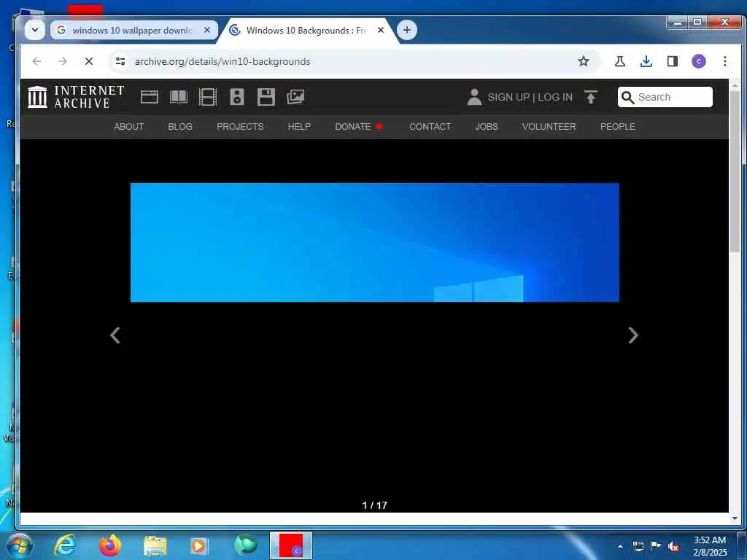Close the 'windows 10 wallpaper' tab
Viewport: 747px width, 560px height.
pos(207,30)
